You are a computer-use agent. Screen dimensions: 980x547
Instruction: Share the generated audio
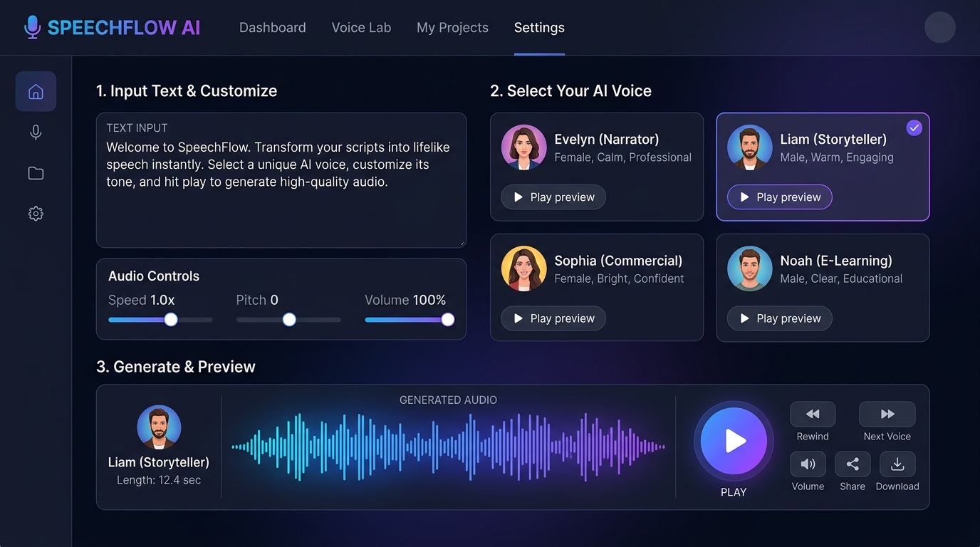click(x=853, y=464)
